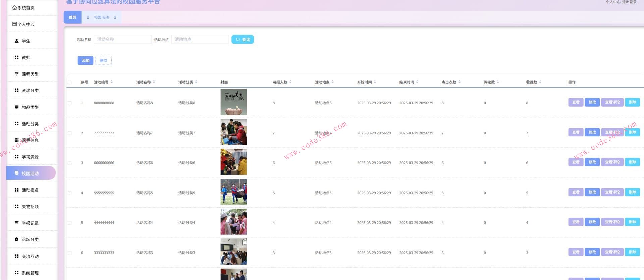
Task: Click the home icon beside 系统首页
Action: 14,8
